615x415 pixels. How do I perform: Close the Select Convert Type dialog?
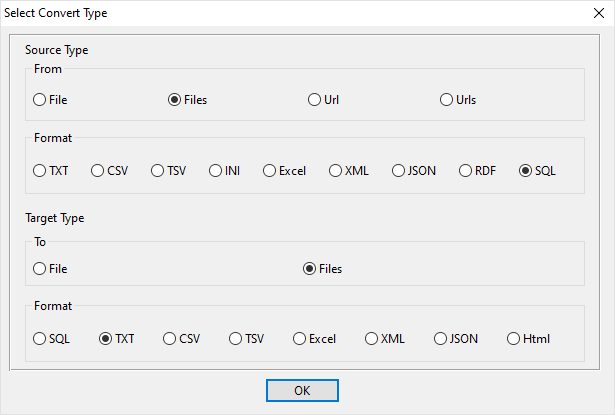597,13
